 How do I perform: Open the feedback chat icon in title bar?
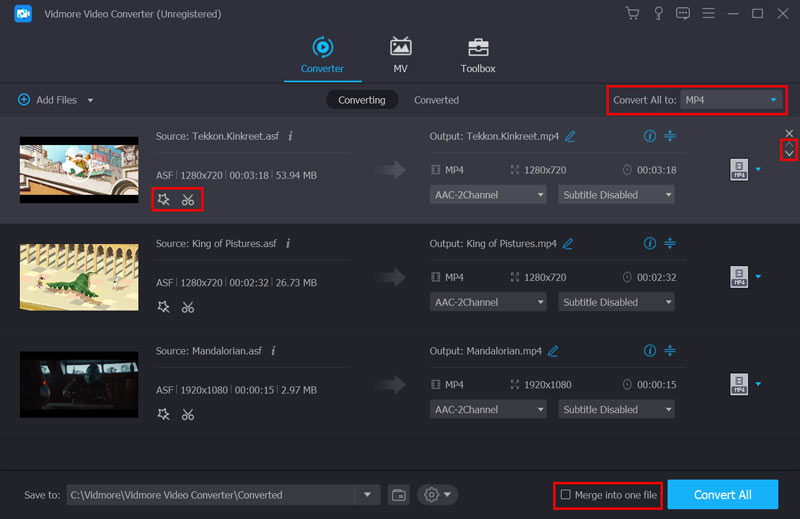coord(683,14)
